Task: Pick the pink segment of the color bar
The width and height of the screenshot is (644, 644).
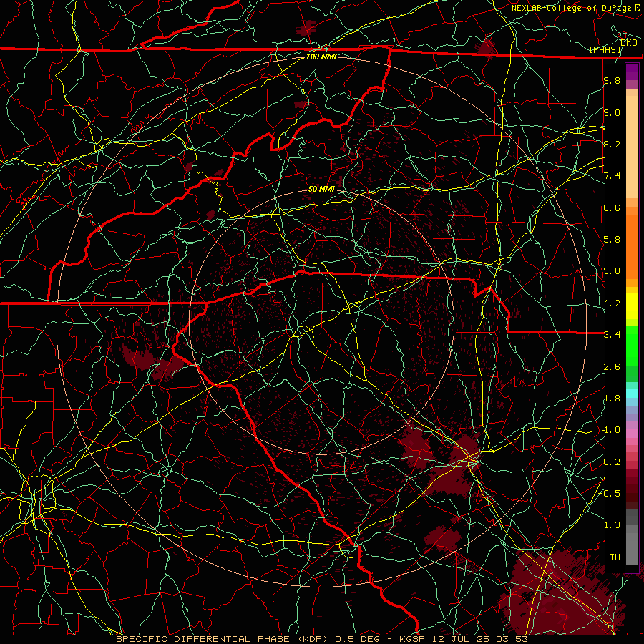Action: tap(632, 434)
